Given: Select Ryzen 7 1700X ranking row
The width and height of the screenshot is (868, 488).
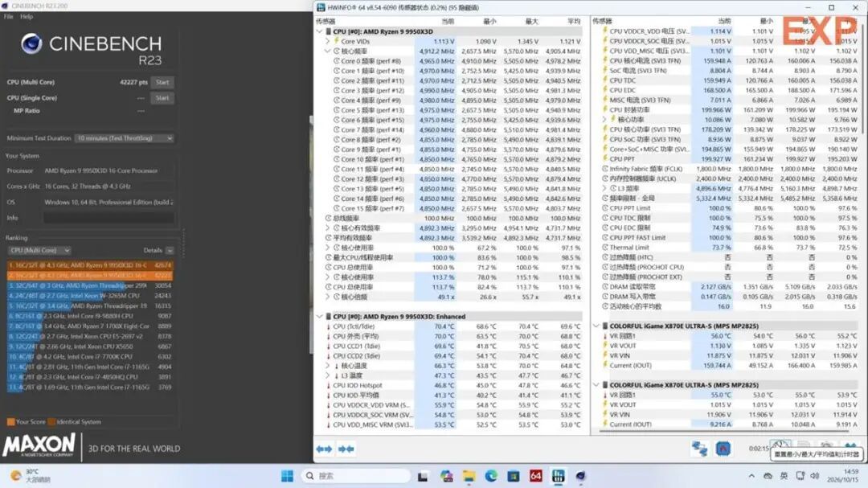Looking at the screenshot, I should [90, 326].
